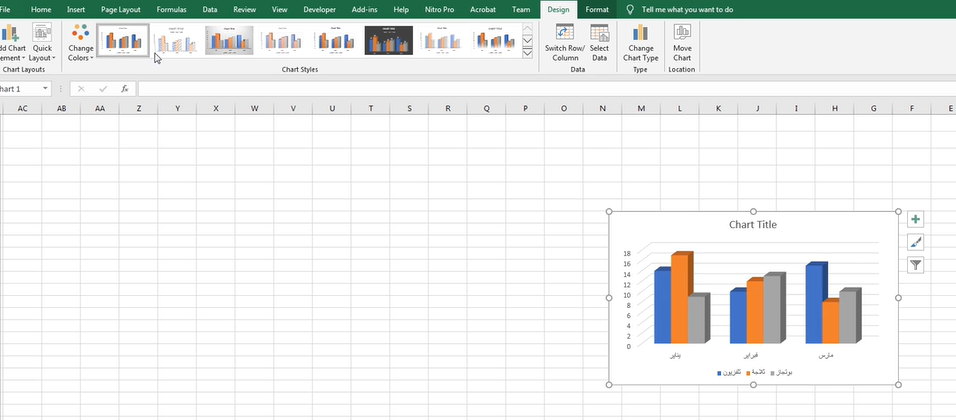Open the View tab
Screen dimensions: 956x420
pyautogui.click(x=280, y=10)
